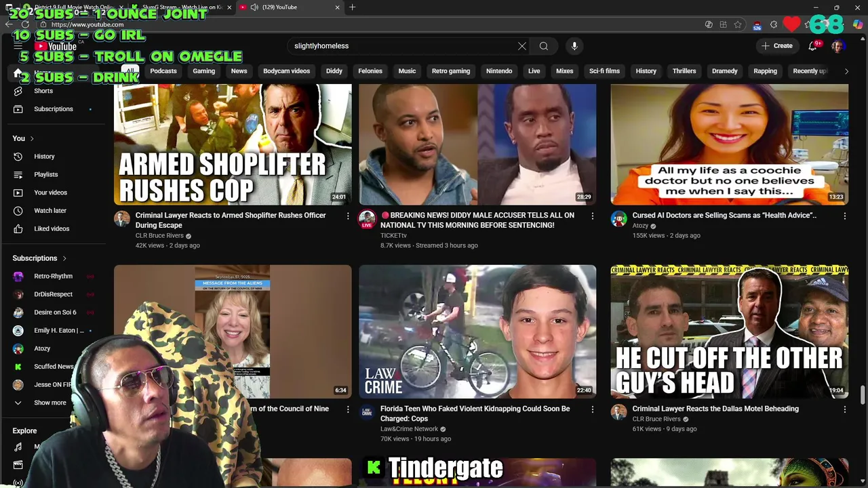Click the Liked videos thumbs-up icon
The height and width of the screenshot is (488, 868).
click(18, 228)
